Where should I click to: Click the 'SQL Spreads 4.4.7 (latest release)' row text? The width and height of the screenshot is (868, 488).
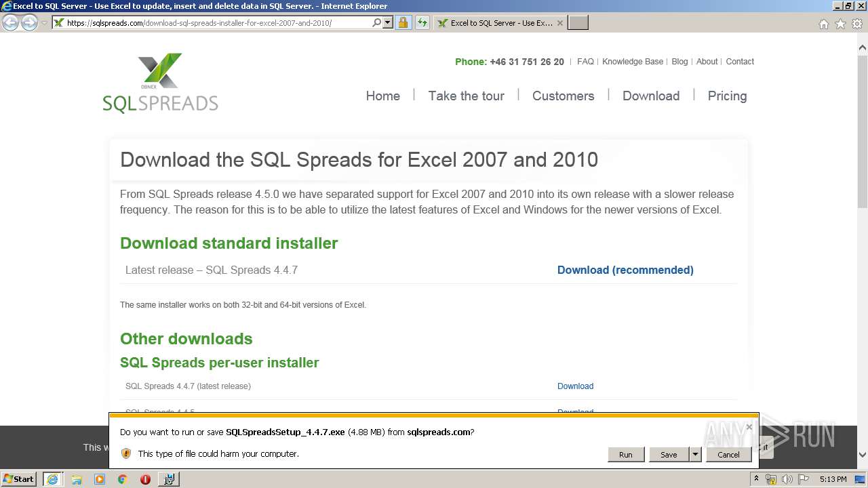coord(188,386)
